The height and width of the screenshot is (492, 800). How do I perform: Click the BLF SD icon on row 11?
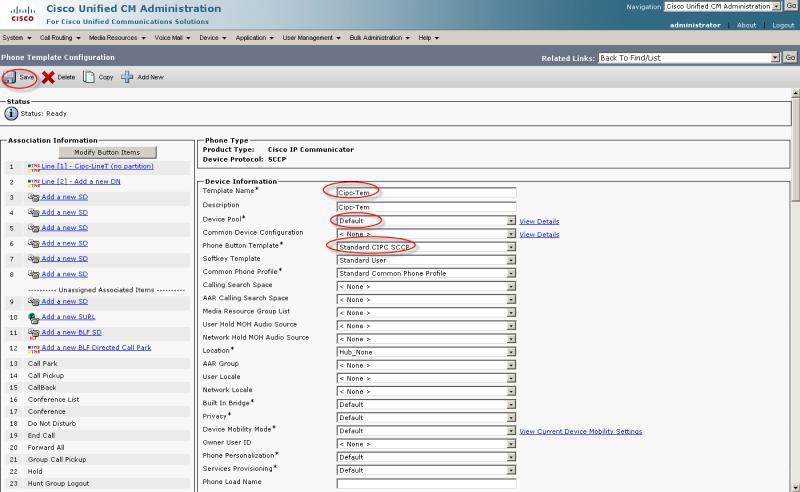coord(34,334)
